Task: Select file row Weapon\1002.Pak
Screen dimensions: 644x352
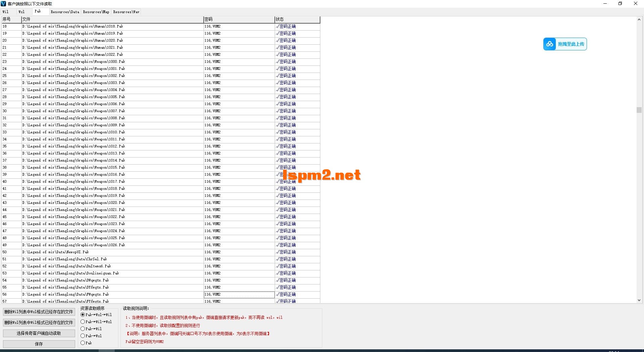Action: pos(112,76)
